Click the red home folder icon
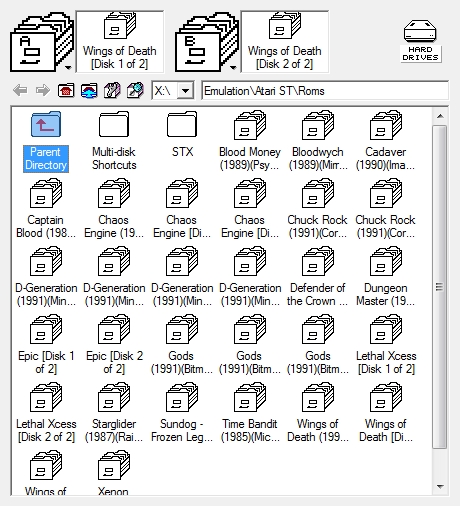Image resolution: width=460 pixels, height=506 pixels. click(66, 90)
